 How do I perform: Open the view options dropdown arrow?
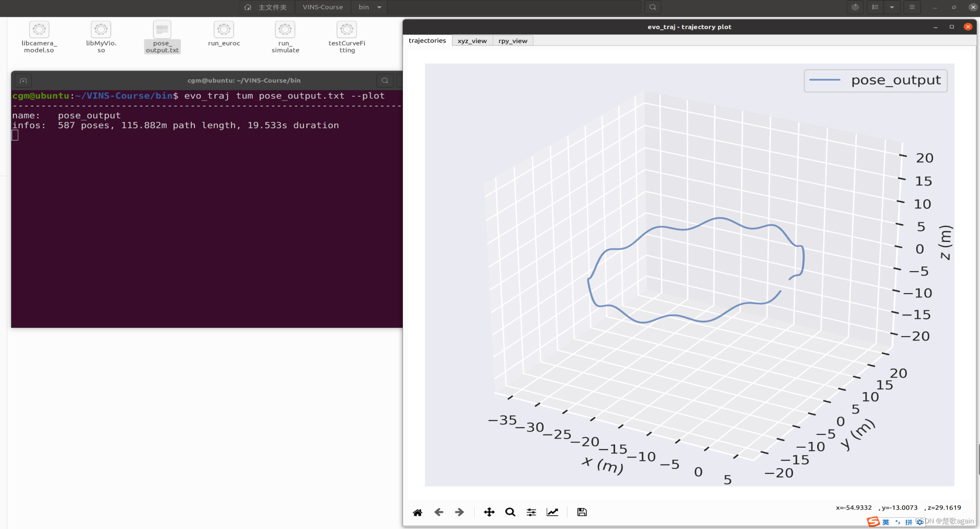pyautogui.click(x=892, y=7)
